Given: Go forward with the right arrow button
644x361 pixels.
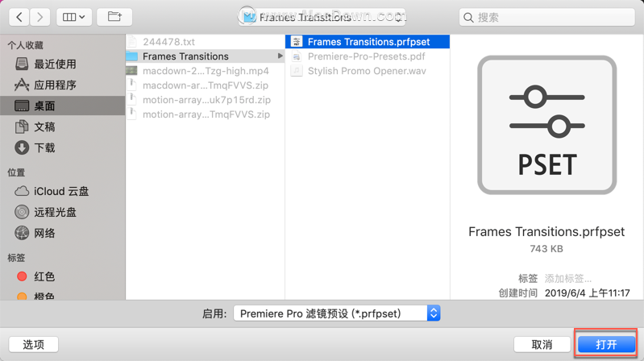Looking at the screenshot, I should tap(39, 17).
